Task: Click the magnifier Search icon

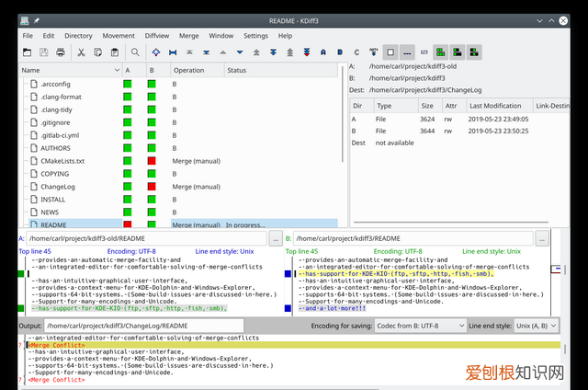Action: tap(135, 52)
